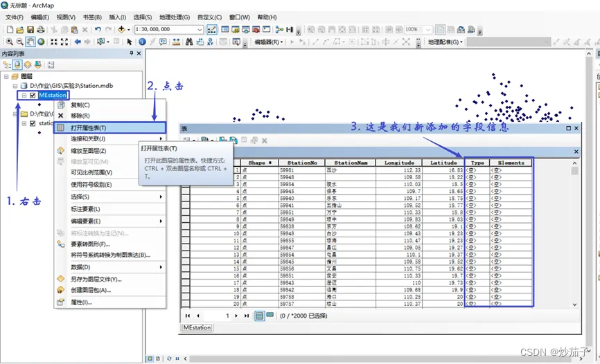This screenshot has height=364, width=600.
Task: Go to next record in table
Action: [236, 316]
